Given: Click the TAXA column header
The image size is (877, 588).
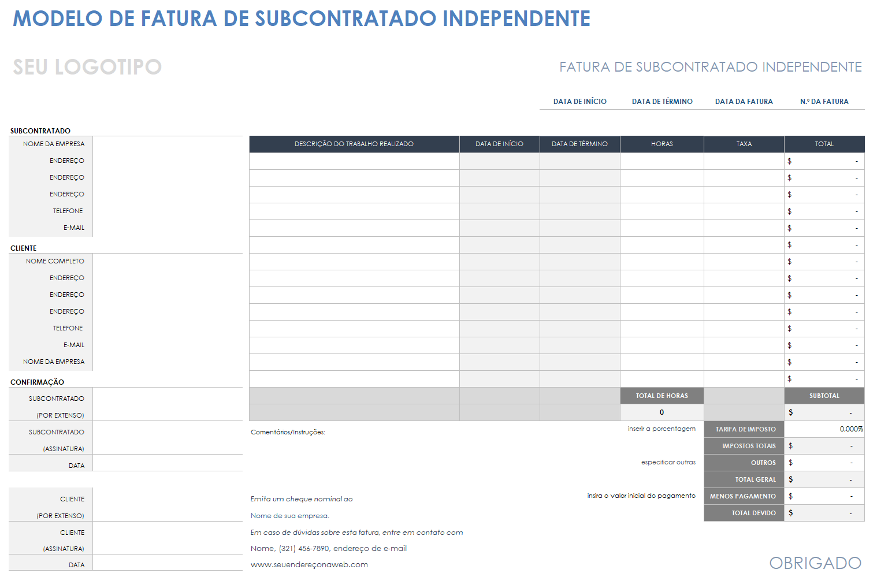Looking at the screenshot, I should click(x=744, y=144).
